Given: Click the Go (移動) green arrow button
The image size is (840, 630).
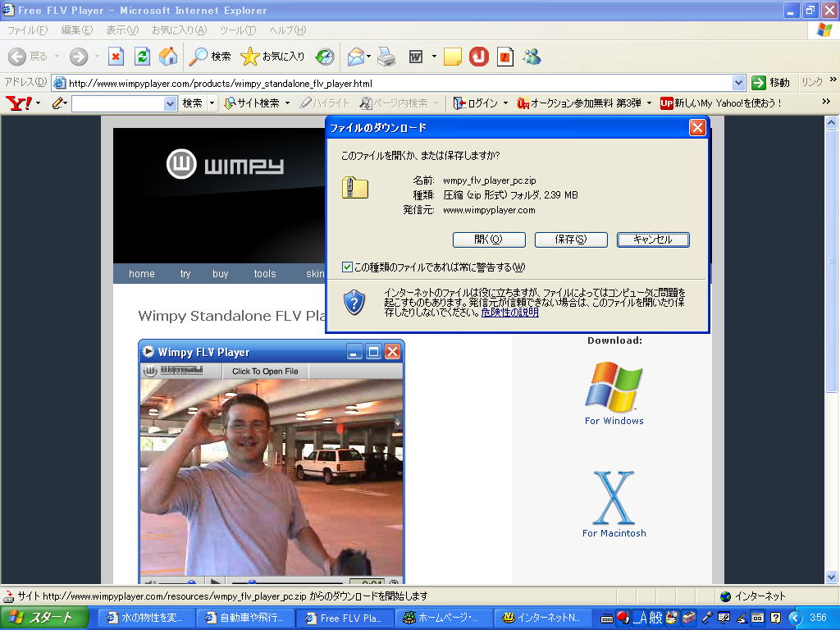Looking at the screenshot, I should tap(770, 83).
